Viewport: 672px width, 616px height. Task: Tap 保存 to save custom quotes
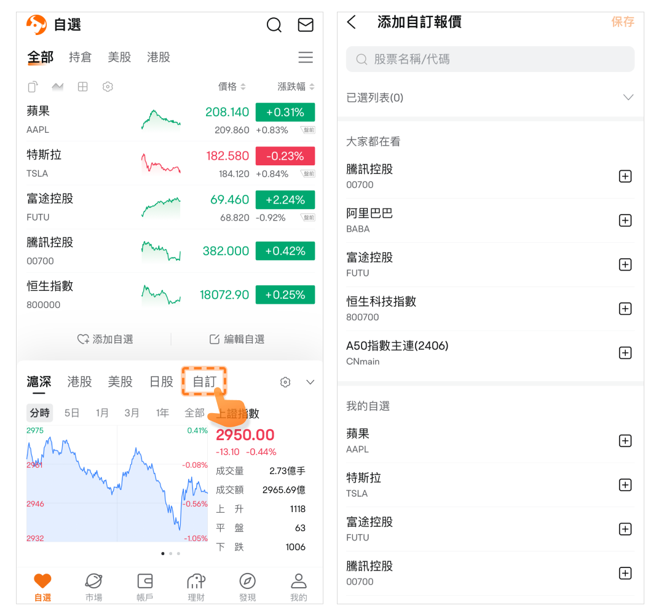click(622, 22)
